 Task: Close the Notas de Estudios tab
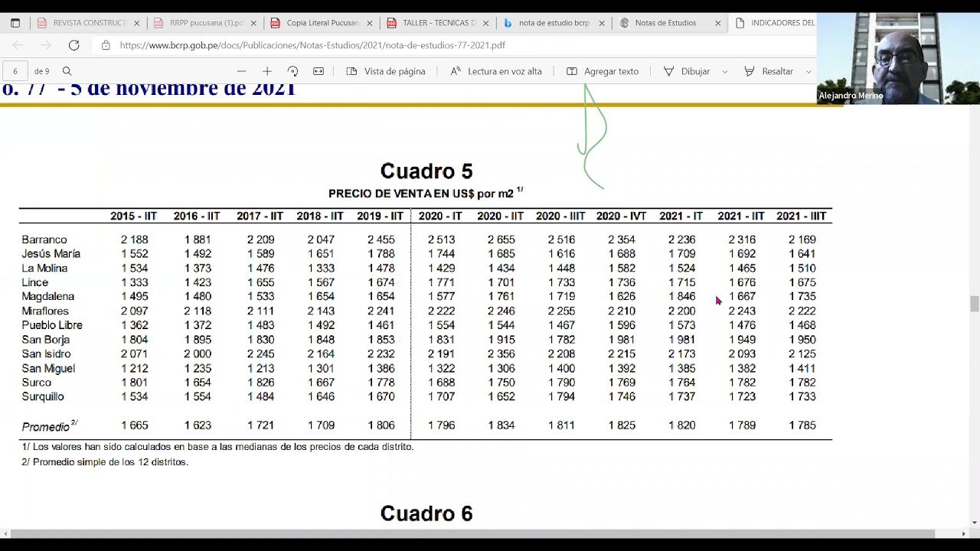pos(718,23)
